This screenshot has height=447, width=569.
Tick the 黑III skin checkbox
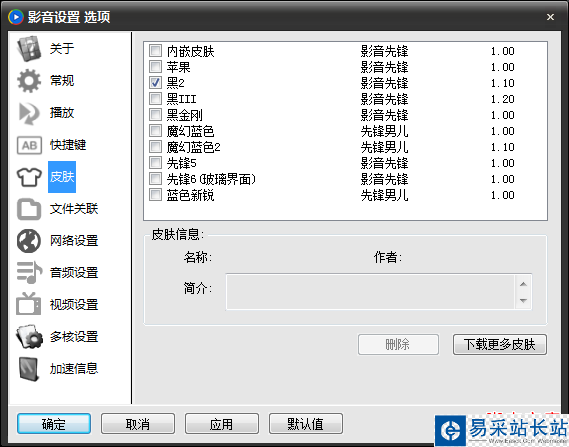point(155,98)
